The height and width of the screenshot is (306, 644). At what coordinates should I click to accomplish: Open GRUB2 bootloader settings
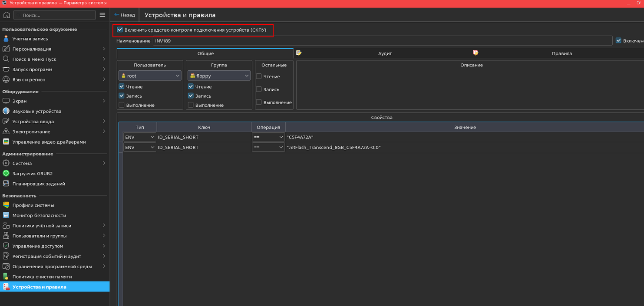[32, 174]
